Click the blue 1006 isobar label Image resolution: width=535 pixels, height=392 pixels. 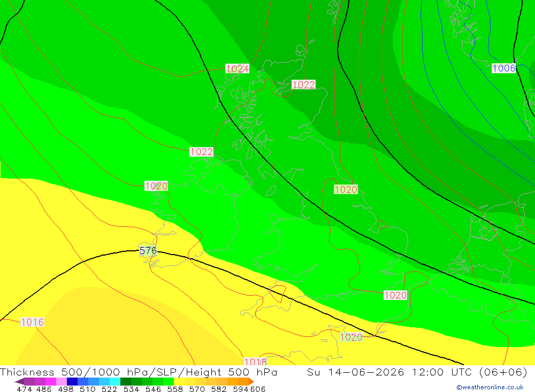[x=503, y=68]
